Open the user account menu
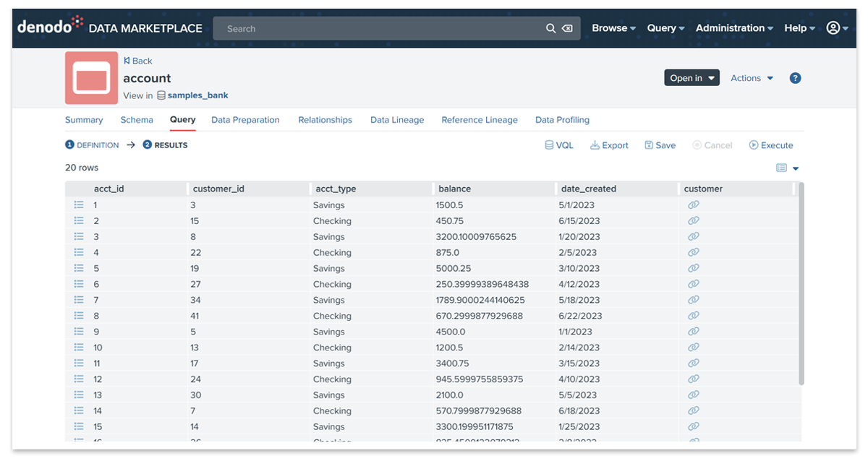Image resolution: width=868 pixels, height=461 pixels. [832, 27]
